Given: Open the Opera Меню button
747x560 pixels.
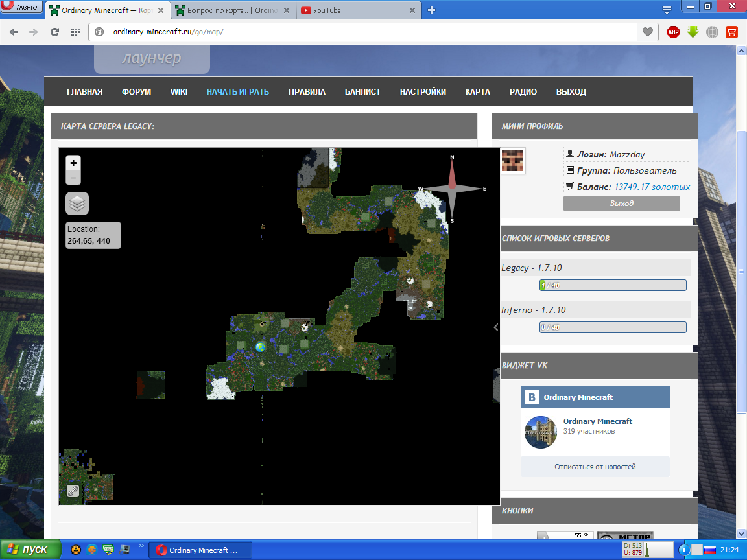Looking at the screenshot, I should coord(21,6).
